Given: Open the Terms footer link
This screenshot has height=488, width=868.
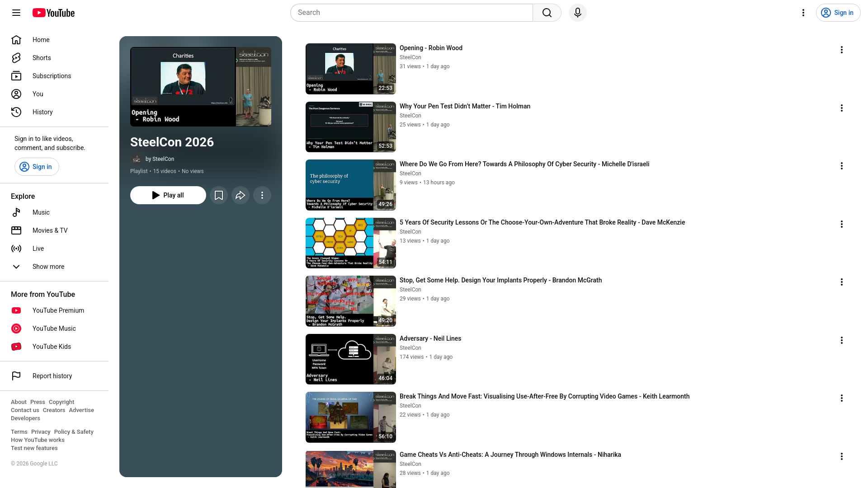Looking at the screenshot, I should click(x=19, y=432).
